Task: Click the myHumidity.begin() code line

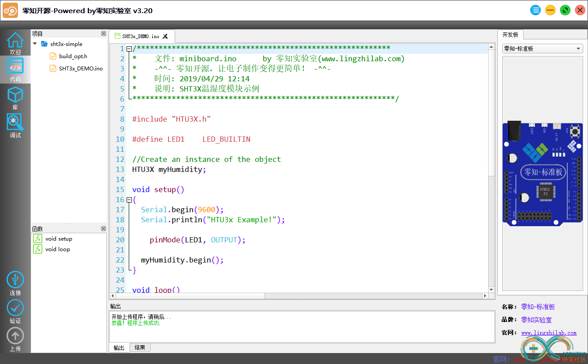Action: point(182,260)
